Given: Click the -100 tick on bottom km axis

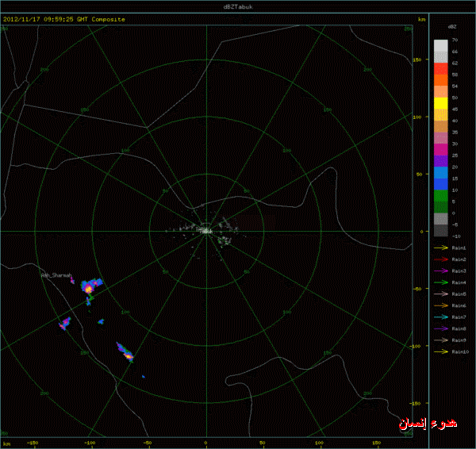Looking at the screenshot, I should pos(89,443).
